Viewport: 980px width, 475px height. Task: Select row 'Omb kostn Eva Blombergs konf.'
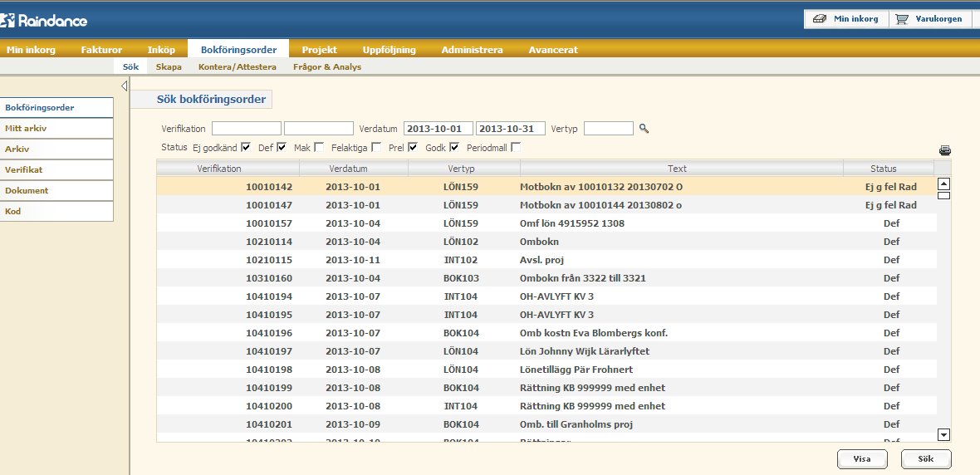tap(546, 332)
